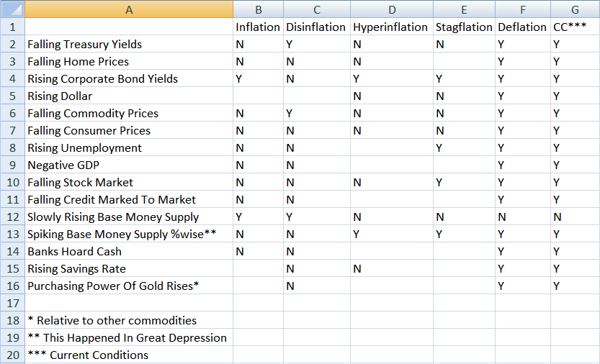Screen dimensions: 600x364
Task: Select the Spiking Base Money Supply %wise cell
Action: pyautogui.click(x=129, y=234)
